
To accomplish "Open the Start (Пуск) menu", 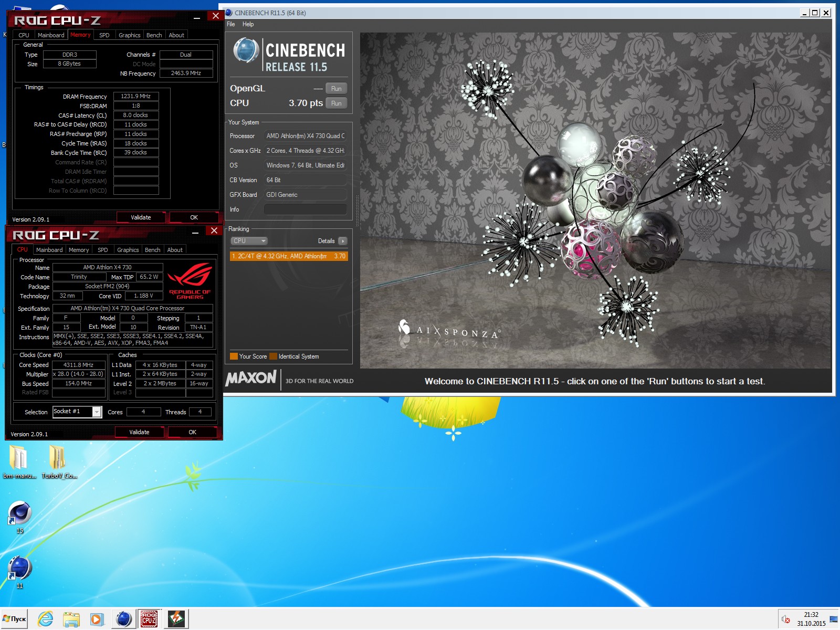I will pos(14,619).
